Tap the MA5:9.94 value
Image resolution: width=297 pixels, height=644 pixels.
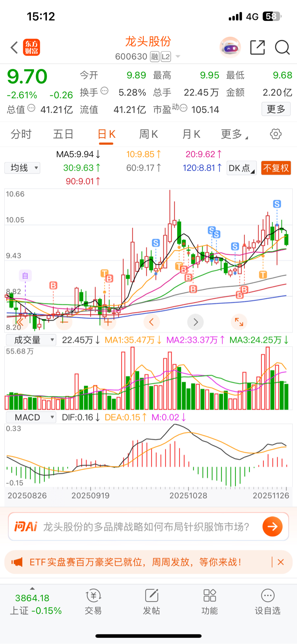[78, 154]
